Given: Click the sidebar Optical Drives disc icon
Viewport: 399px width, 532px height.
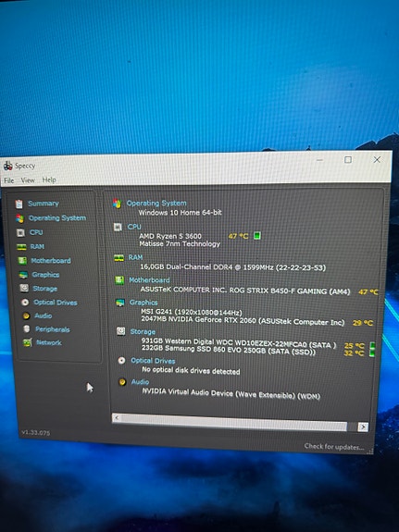Looking at the screenshot, I should [25, 302].
